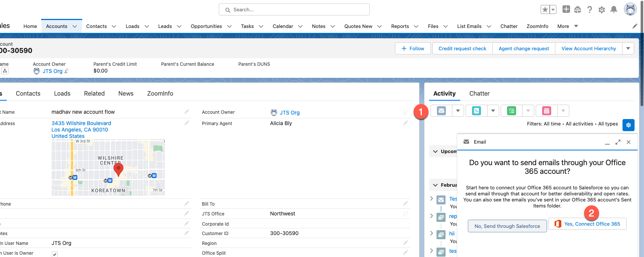Viewport: 644px width, 257px height.
Task: Switch to the record's Related tab
Action: pos(94,93)
